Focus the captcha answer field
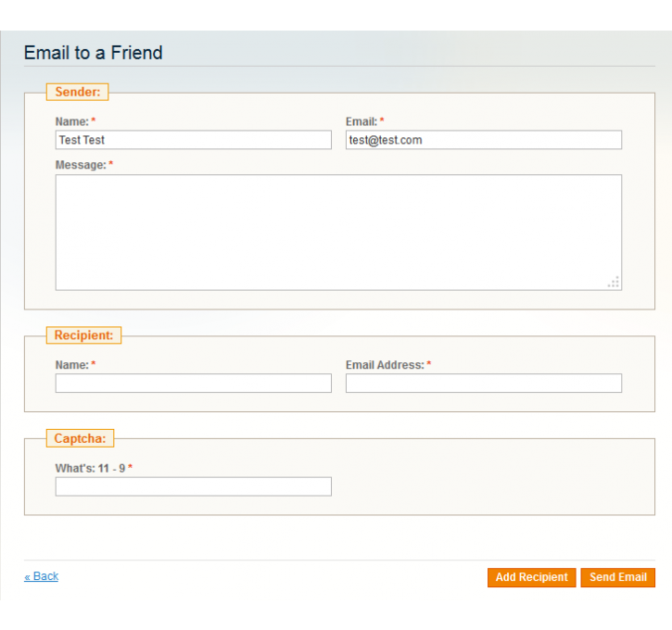This screenshot has height=630, width=672. pos(194,486)
